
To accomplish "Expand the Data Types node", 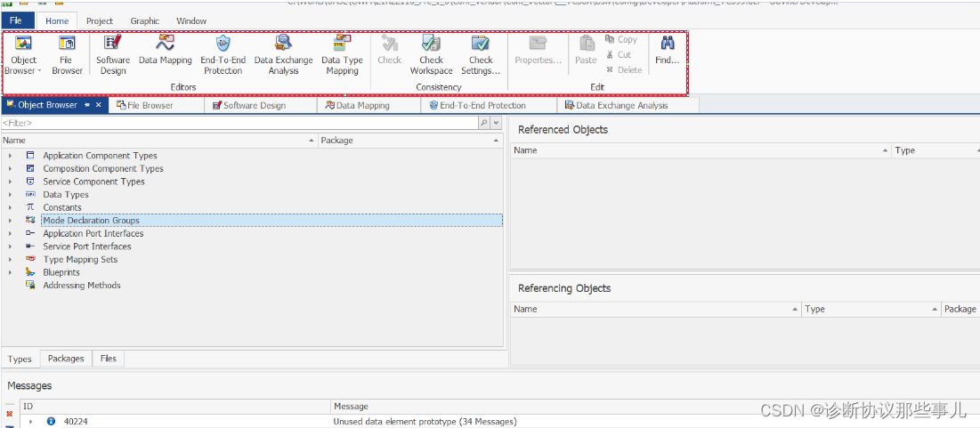I will (x=10, y=195).
